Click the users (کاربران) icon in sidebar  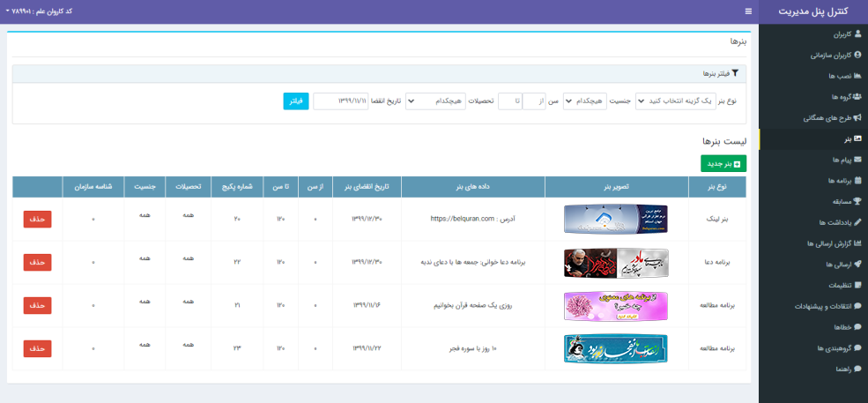(858, 34)
